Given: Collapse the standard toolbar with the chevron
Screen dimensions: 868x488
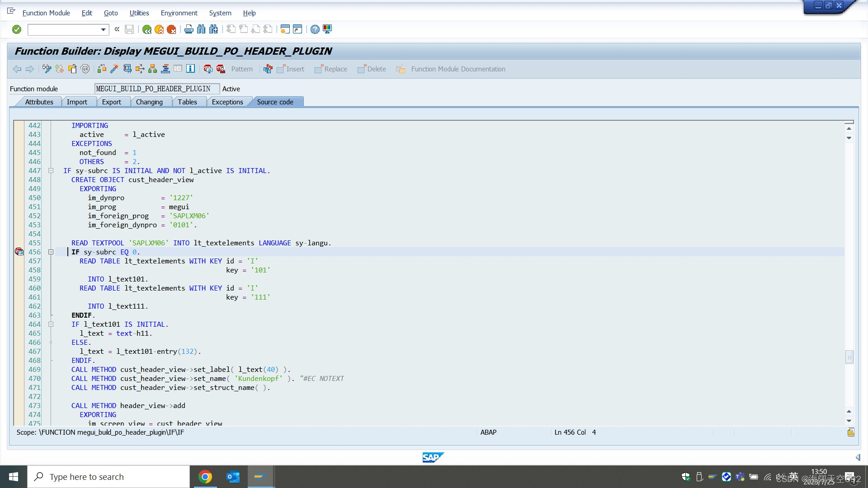Looking at the screenshot, I should pos(117,29).
